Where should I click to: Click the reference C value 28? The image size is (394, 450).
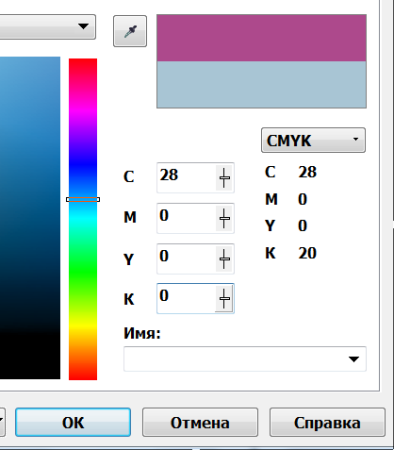pos(307,172)
